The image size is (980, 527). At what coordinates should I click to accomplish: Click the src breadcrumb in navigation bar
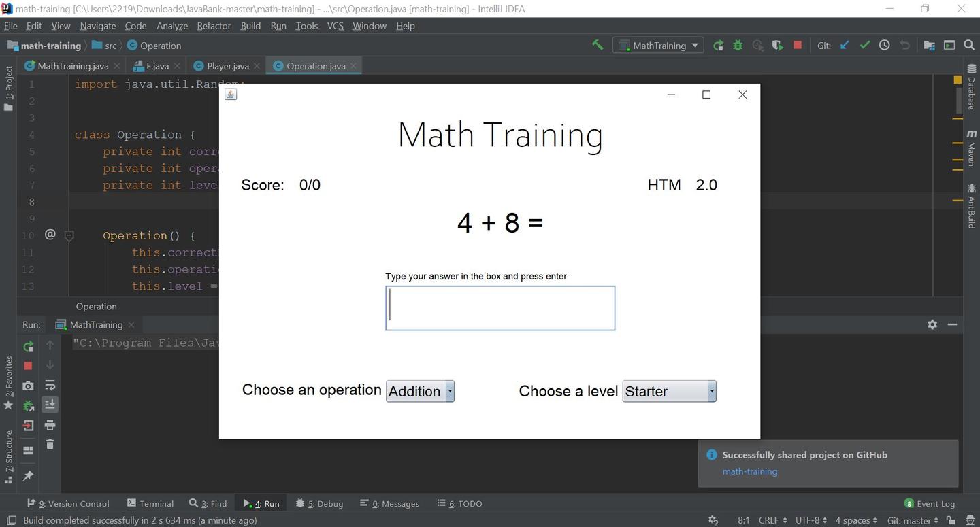point(104,46)
